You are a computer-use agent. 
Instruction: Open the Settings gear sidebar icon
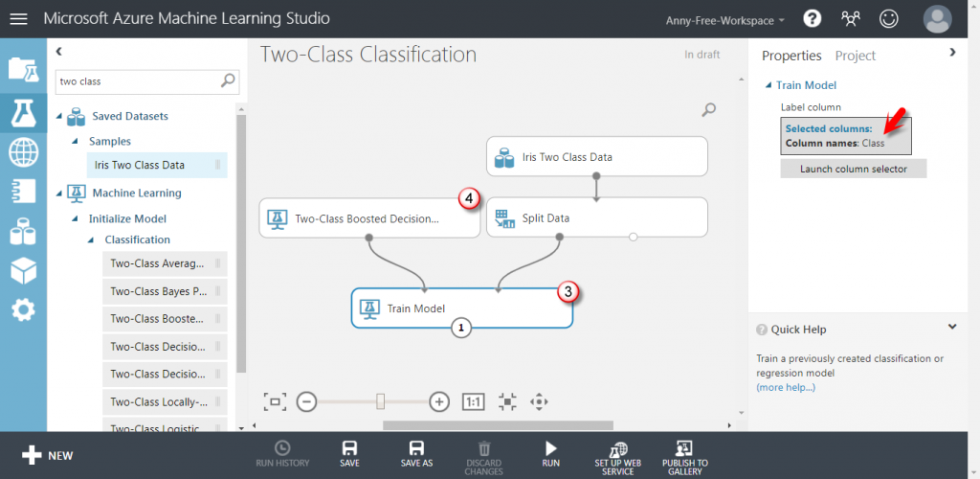(23, 309)
